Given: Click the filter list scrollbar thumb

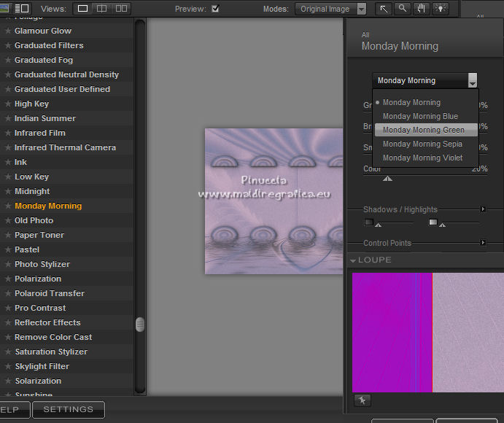Looking at the screenshot, I should pos(140,325).
